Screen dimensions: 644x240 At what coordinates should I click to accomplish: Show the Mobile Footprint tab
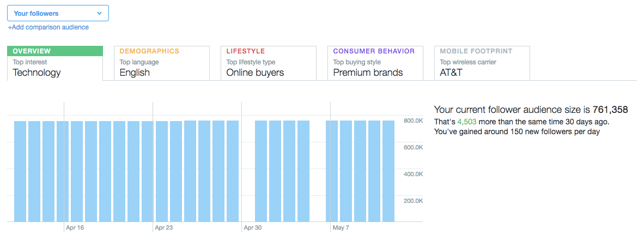pos(482,63)
